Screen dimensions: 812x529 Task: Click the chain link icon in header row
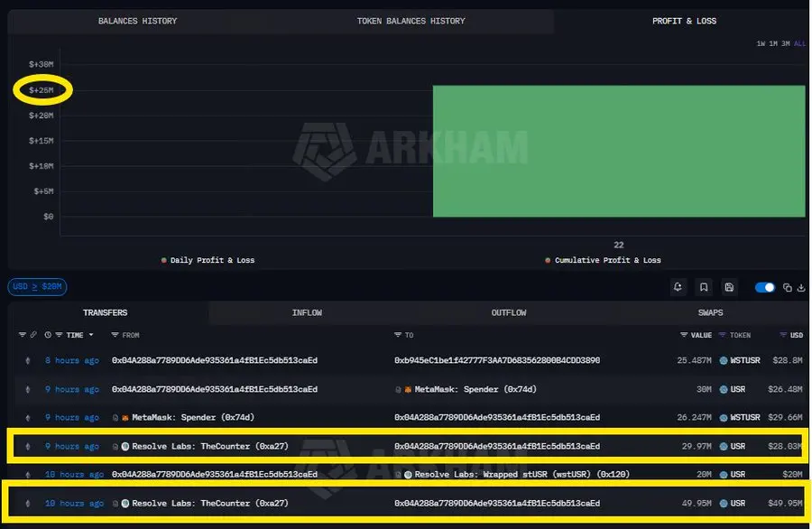[33, 335]
